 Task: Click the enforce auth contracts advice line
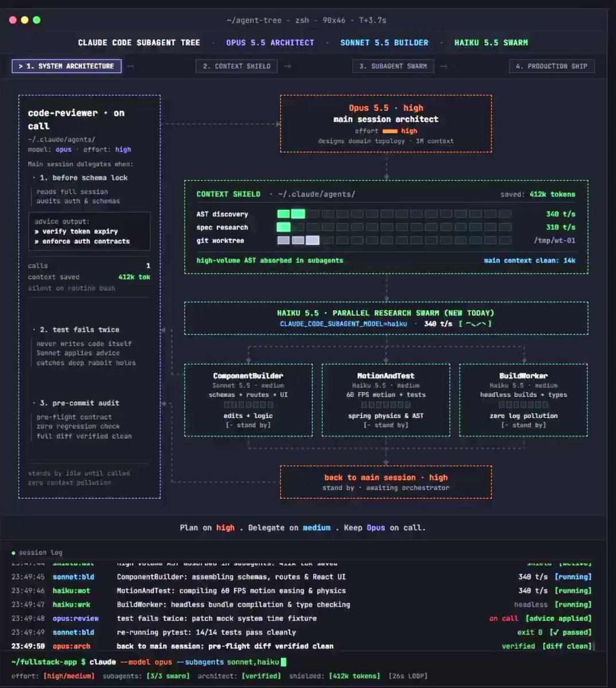(82, 241)
